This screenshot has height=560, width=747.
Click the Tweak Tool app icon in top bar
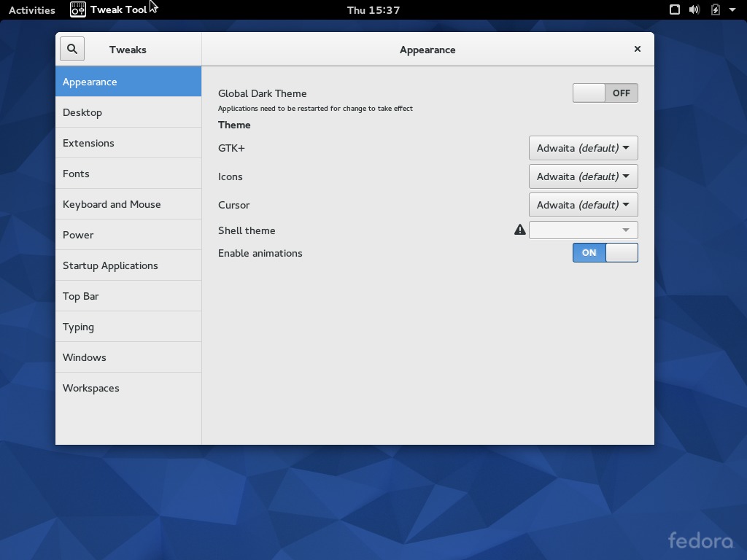[78, 9]
